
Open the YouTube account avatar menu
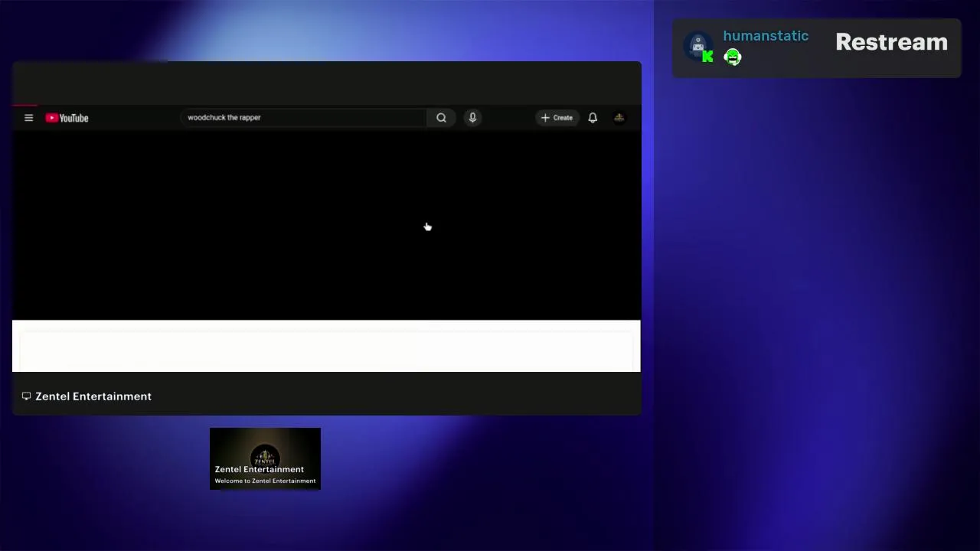pyautogui.click(x=619, y=118)
